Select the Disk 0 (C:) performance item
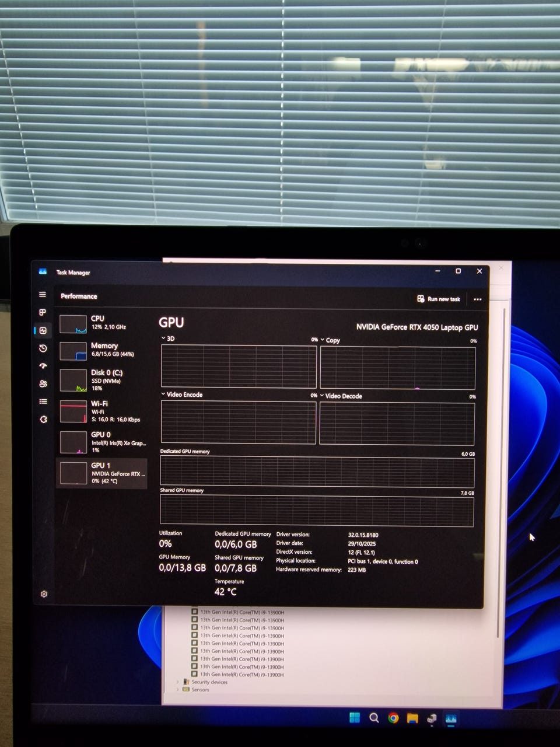 tap(101, 380)
